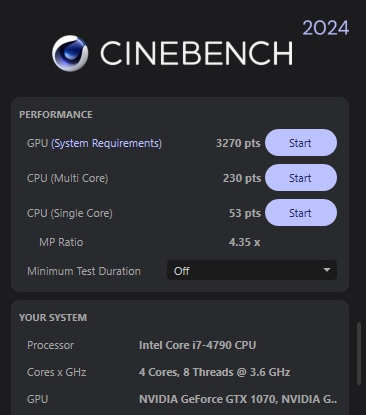Select the 230 pts Multi Core score
The image size is (366, 415).
[x=242, y=178]
